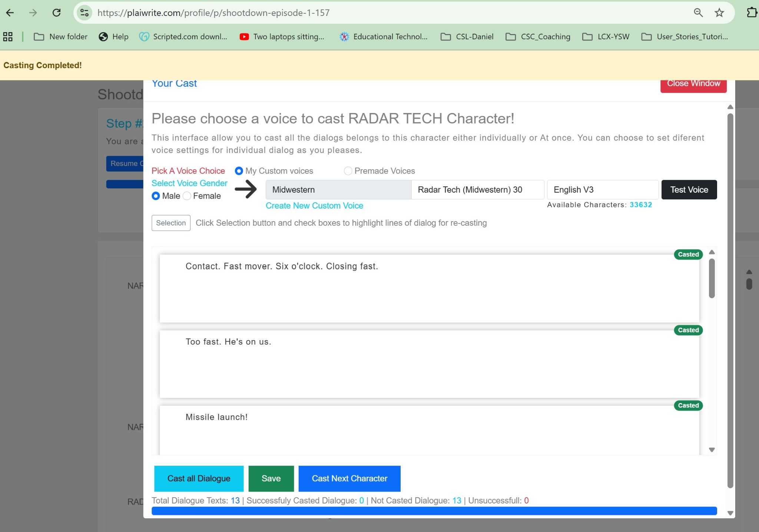
Task: Open the Two laptops sitting... YouTube bookmark
Action: [x=282, y=37]
